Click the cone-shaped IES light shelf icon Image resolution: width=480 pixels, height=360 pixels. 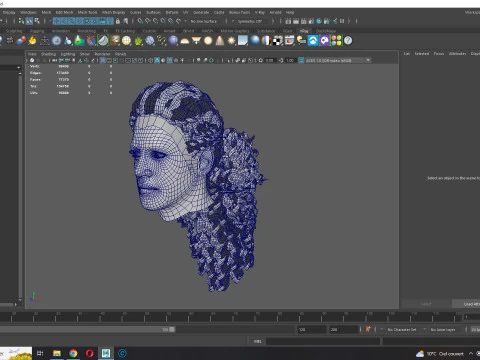tap(220, 41)
